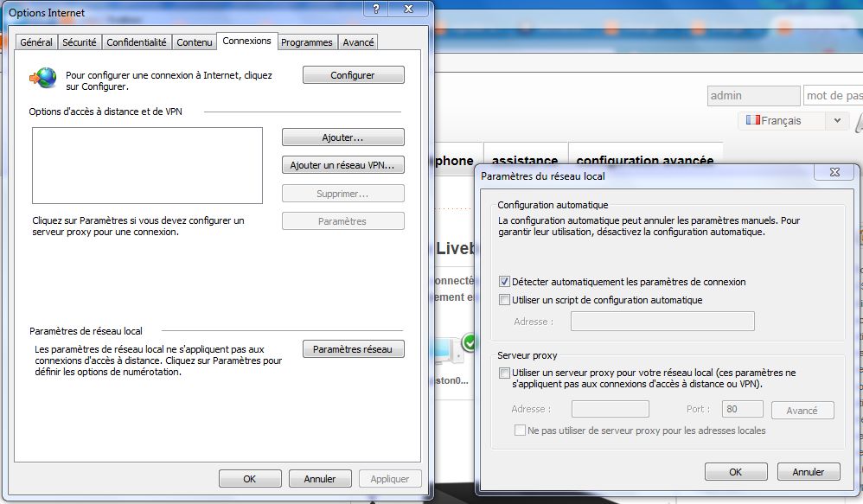Viewport: 863px width, 504px height.
Task: Click Ajouter un réseau VPN…
Action: 343,165
